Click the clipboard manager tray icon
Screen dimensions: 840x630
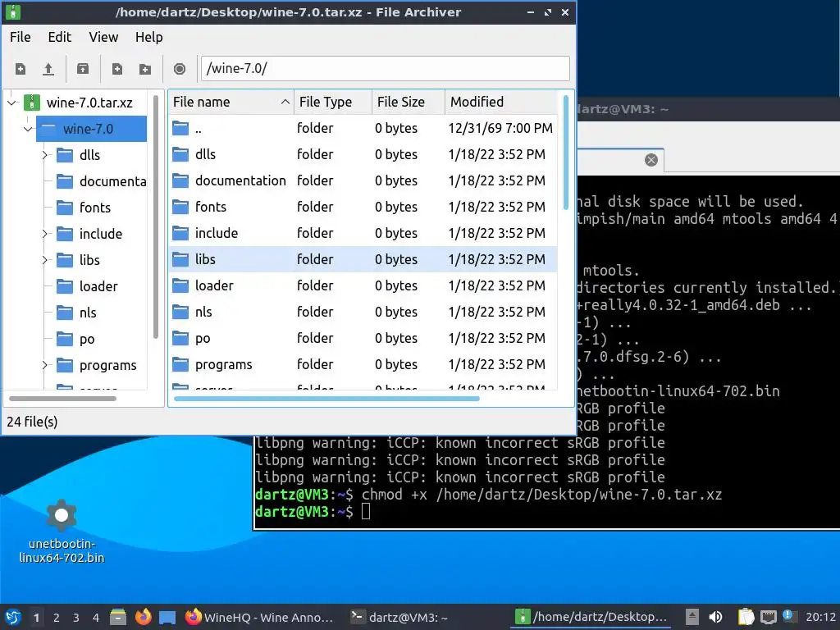tap(746, 617)
